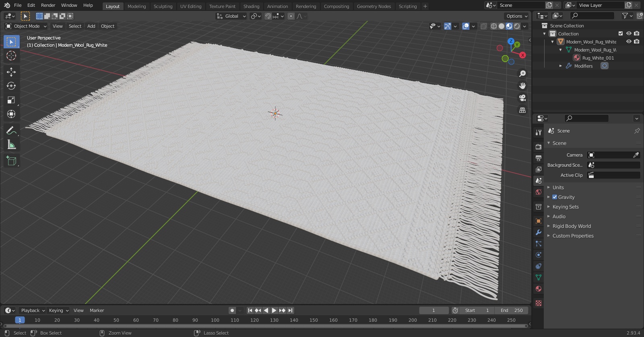This screenshot has height=337, width=644.
Task: Disable Collection in renders camera icon
Action: pos(637,33)
